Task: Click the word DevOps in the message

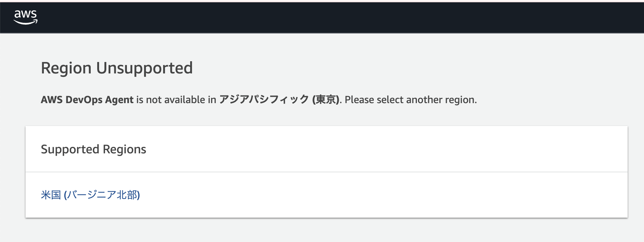Action: coord(84,100)
